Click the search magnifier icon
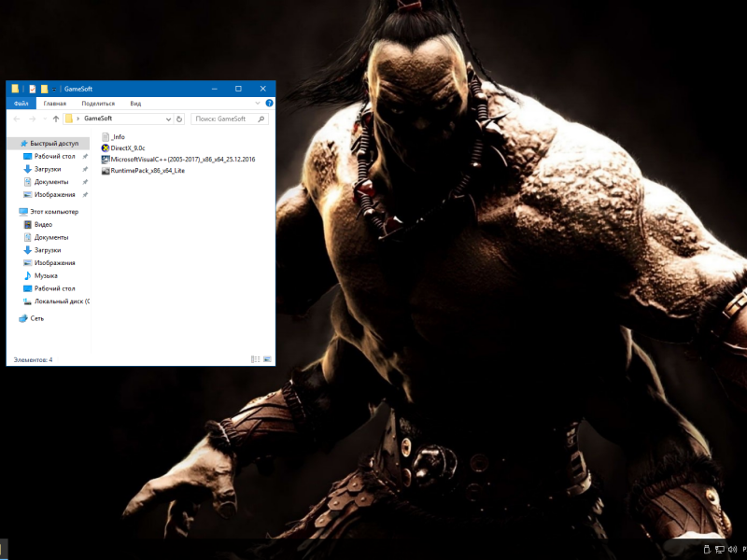Screen dimensions: 747x560 point(261,119)
